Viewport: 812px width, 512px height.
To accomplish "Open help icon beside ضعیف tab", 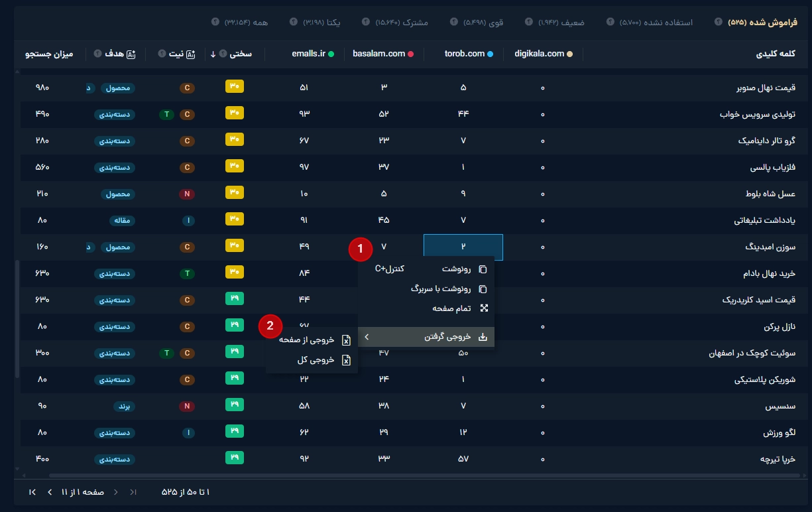I will coord(529,22).
